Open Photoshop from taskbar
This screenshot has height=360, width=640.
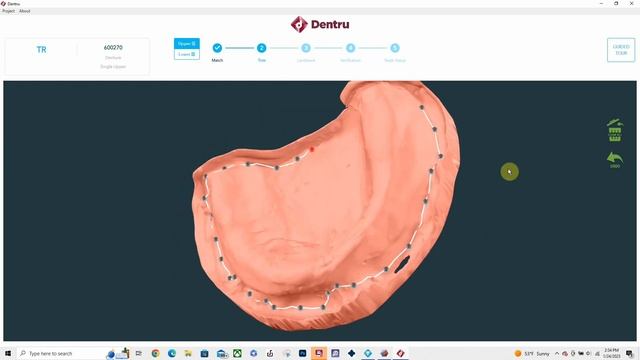click(302, 353)
